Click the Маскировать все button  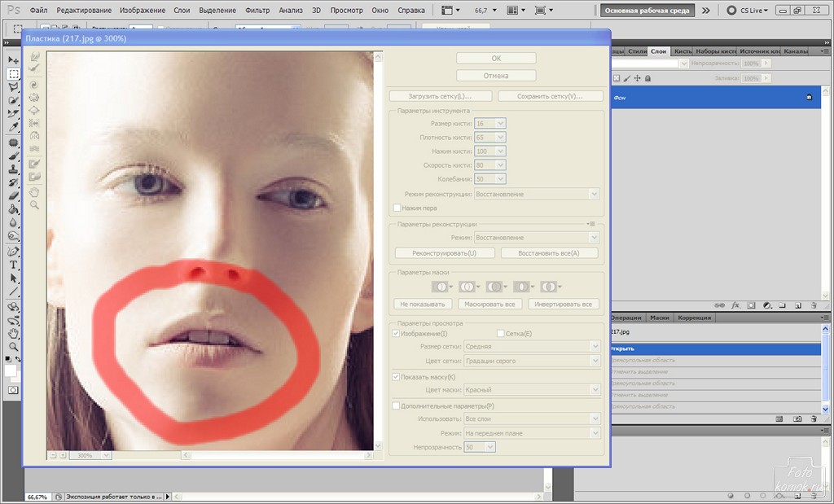tap(489, 305)
